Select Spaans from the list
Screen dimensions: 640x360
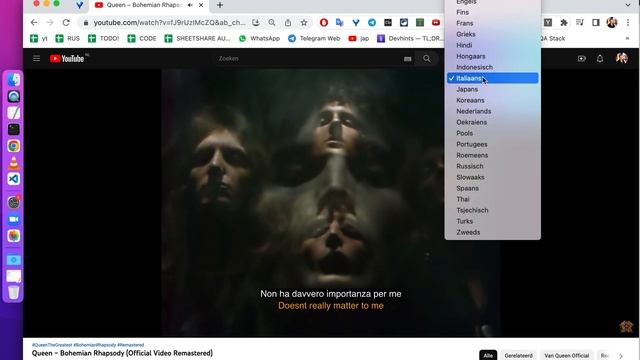click(x=492, y=188)
